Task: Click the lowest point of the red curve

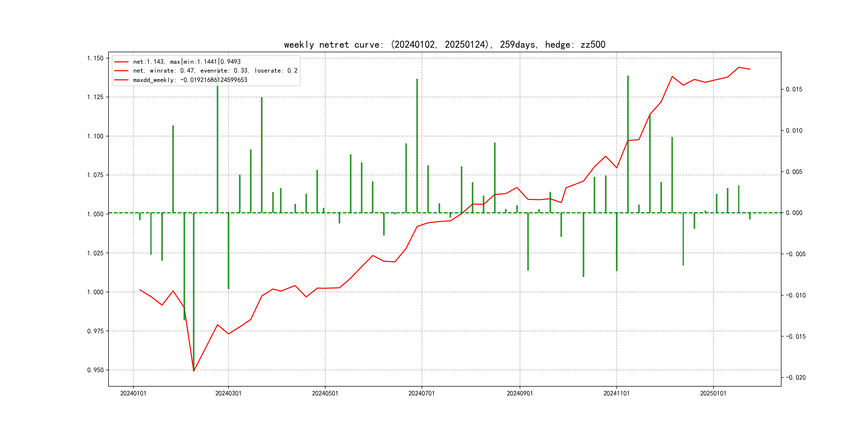Action: point(194,371)
